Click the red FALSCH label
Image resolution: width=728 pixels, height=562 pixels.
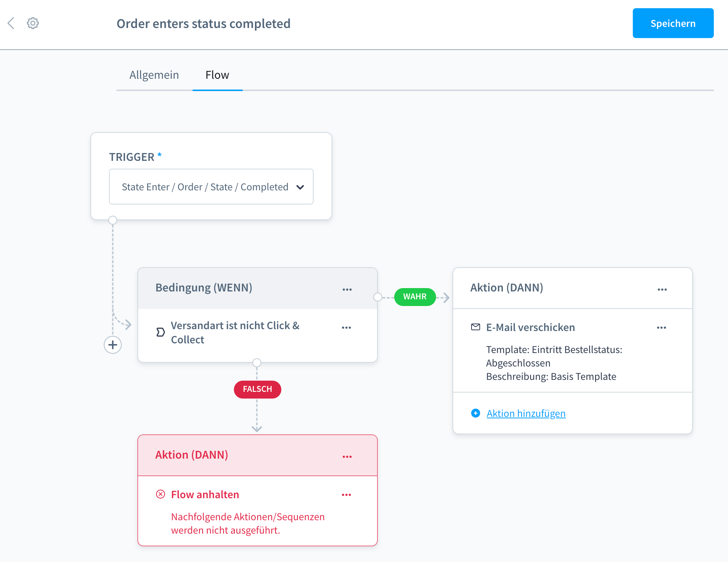pyautogui.click(x=257, y=389)
